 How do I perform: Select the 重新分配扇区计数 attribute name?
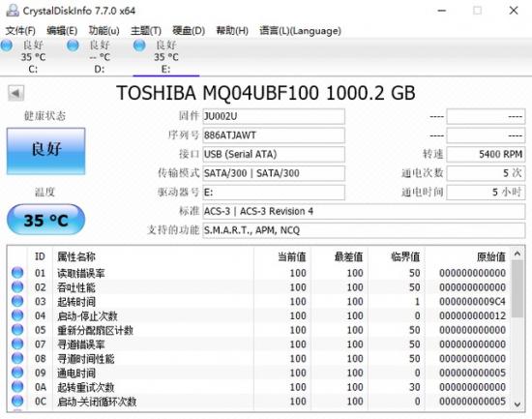tap(95, 330)
